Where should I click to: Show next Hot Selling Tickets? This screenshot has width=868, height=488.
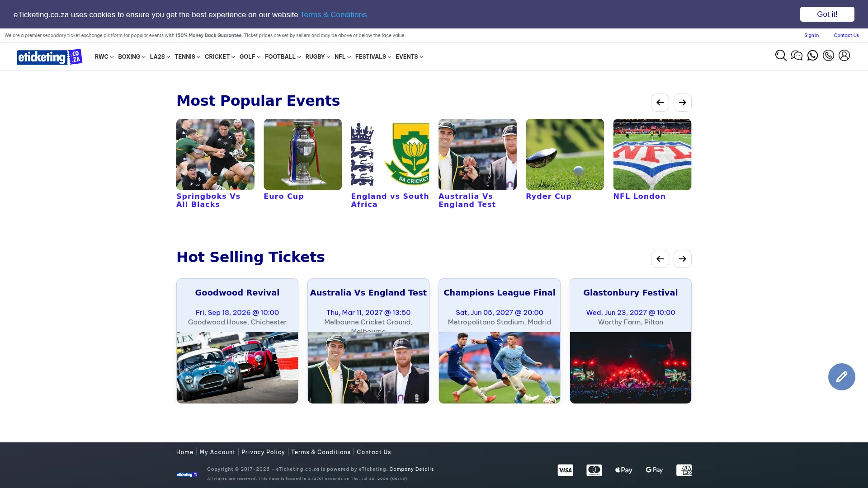coord(683,259)
